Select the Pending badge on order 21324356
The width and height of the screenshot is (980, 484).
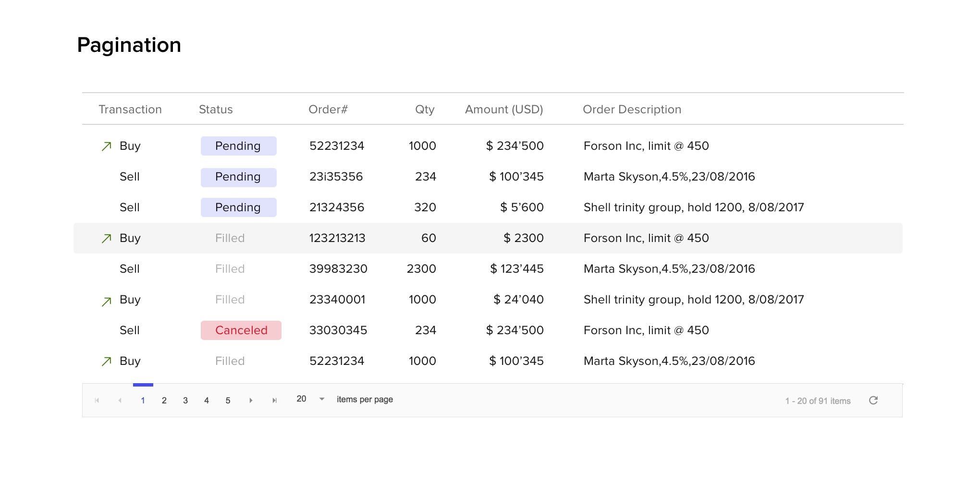[238, 207]
